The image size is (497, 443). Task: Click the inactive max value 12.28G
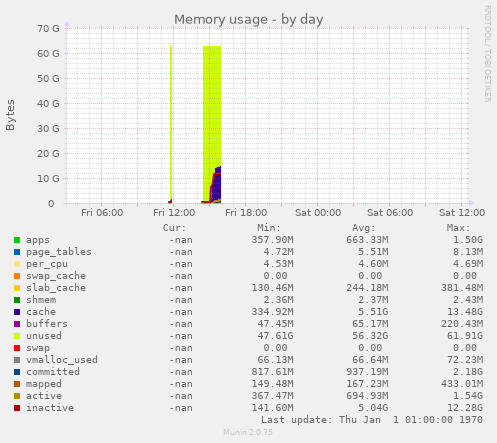(465, 408)
